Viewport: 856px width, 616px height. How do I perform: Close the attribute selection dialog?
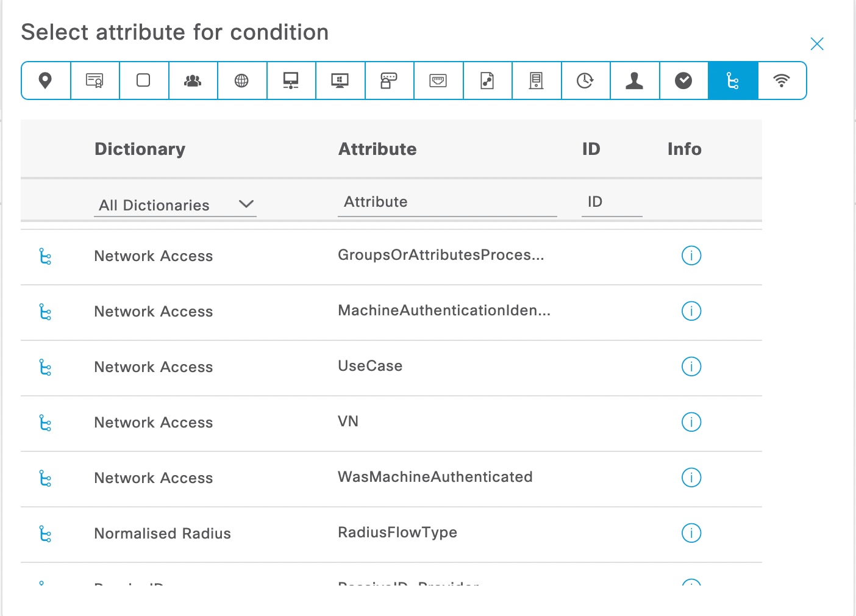[817, 44]
